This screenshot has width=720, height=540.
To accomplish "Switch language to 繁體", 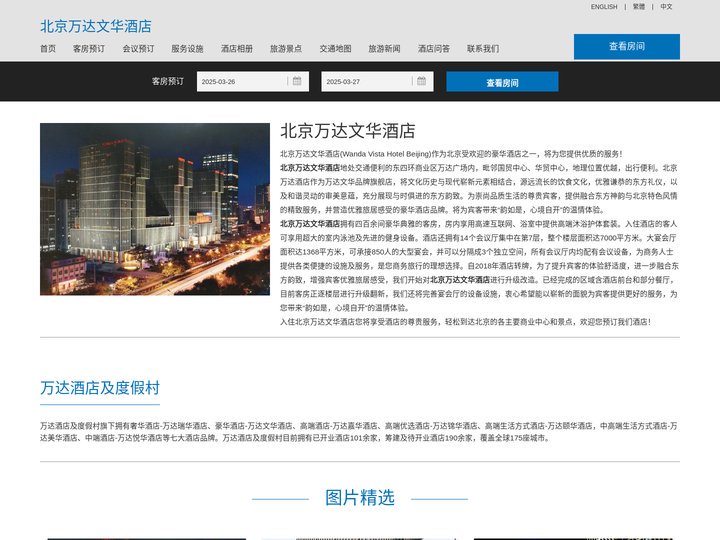I will pos(639,7).
